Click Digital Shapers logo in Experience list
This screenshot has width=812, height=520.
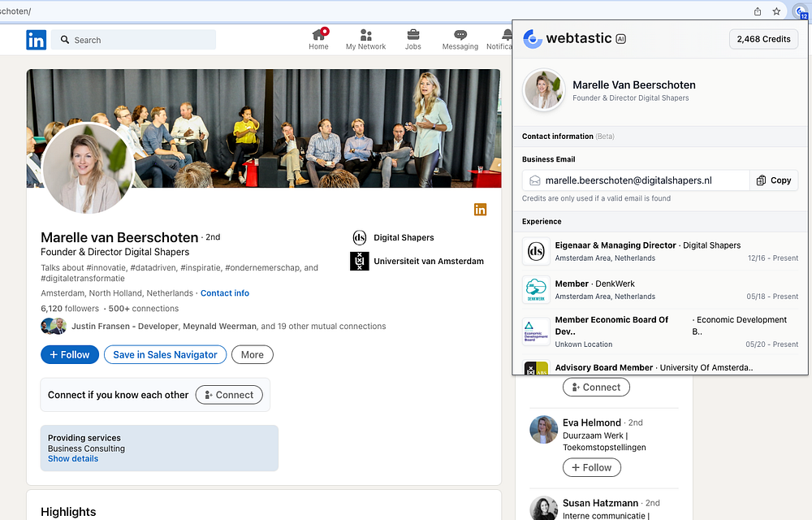536,252
